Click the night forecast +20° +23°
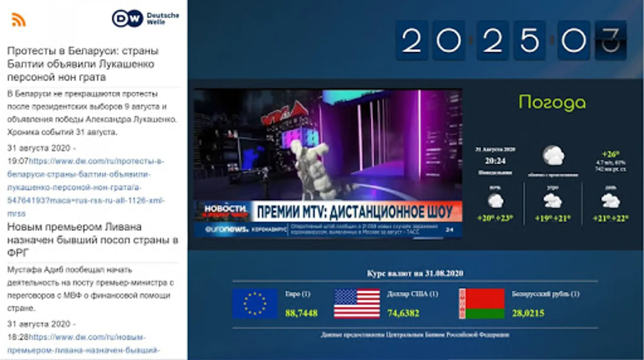This screenshot has width=644, height=360. [x=495, y=218]
